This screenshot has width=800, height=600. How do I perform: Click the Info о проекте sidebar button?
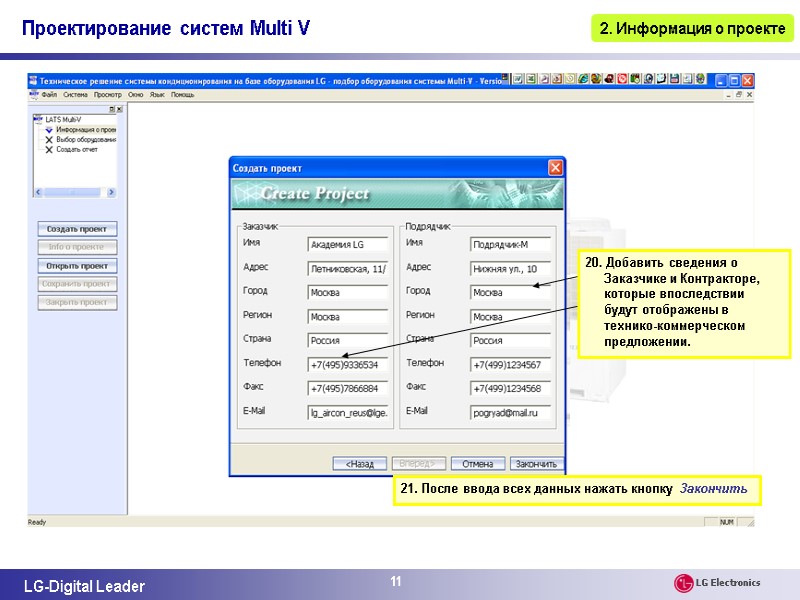(x=77, y=247)
